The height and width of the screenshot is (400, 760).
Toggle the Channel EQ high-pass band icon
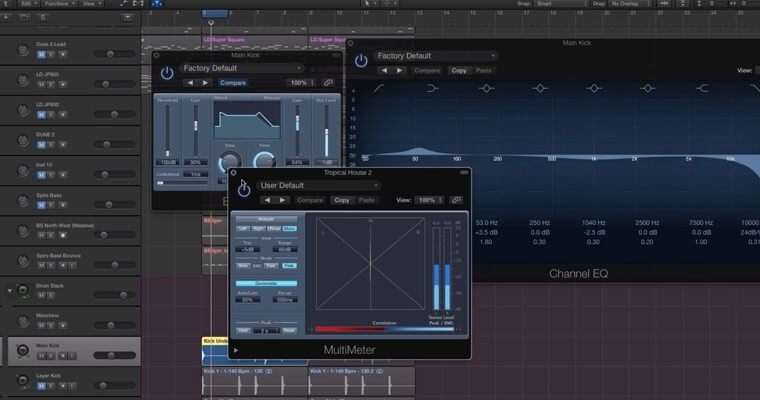[379, 88]
